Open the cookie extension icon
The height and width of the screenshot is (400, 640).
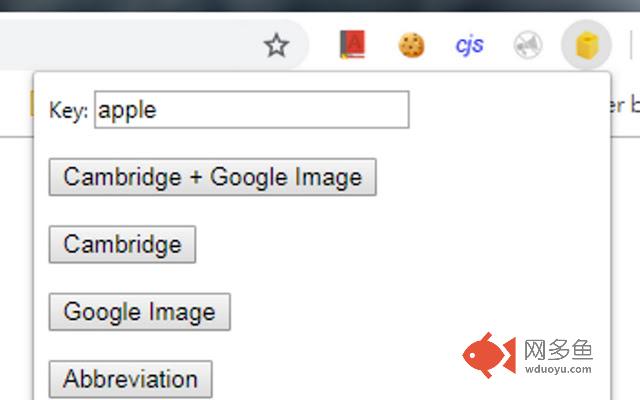pos(411,45)
